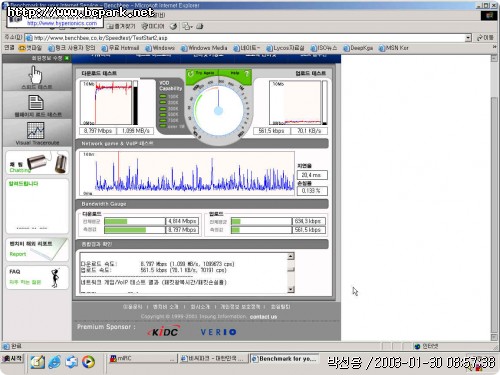Viewport: 500px width, 375px height.
Task: Open the FAQ banner with figure
Action: pos(37,277)
